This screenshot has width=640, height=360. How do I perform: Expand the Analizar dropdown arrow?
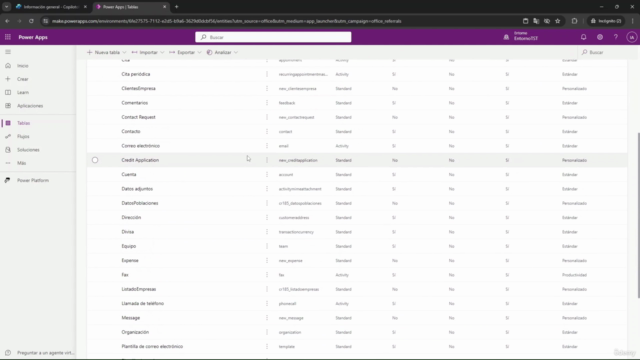[x=236, y=52]
